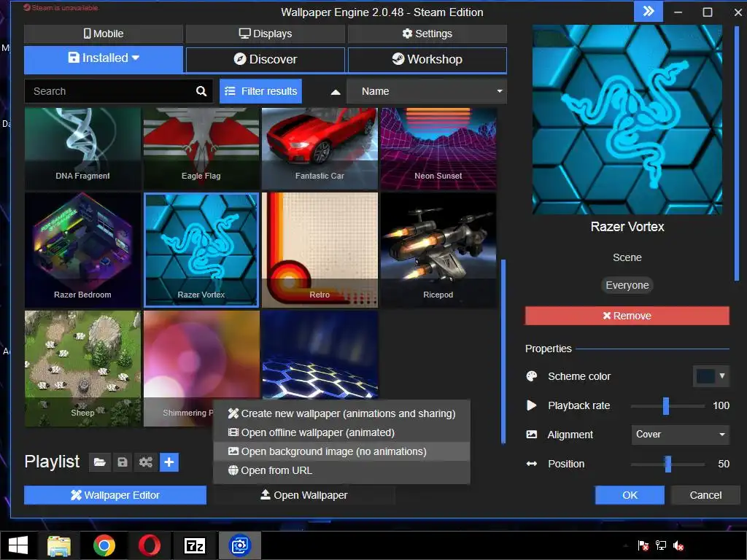The height and width of the screenshot is (560, 747).
Task: Go to the Workshop tab
Action: coord(427,60)
